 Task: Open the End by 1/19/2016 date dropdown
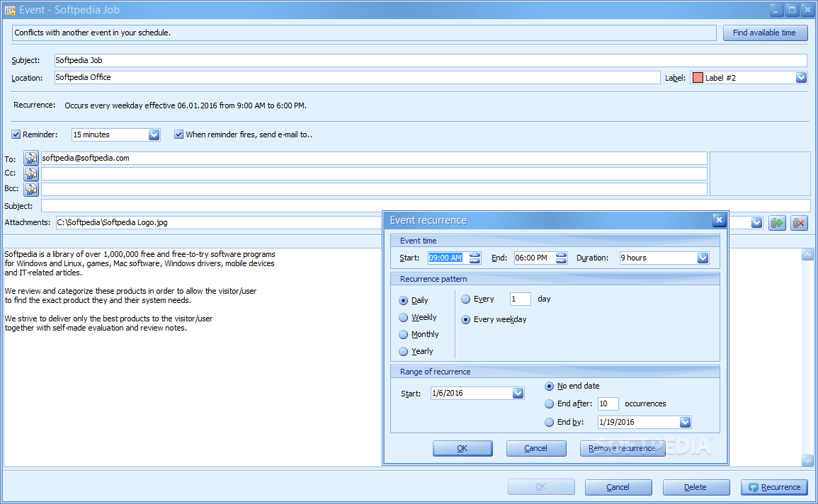[685, 422]
